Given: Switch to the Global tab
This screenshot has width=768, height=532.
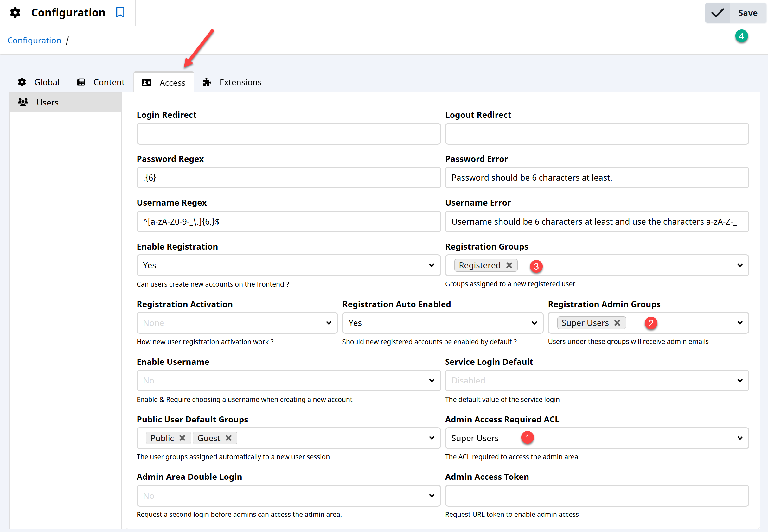Looking at the screenshot, I should (x=39, y=82).
